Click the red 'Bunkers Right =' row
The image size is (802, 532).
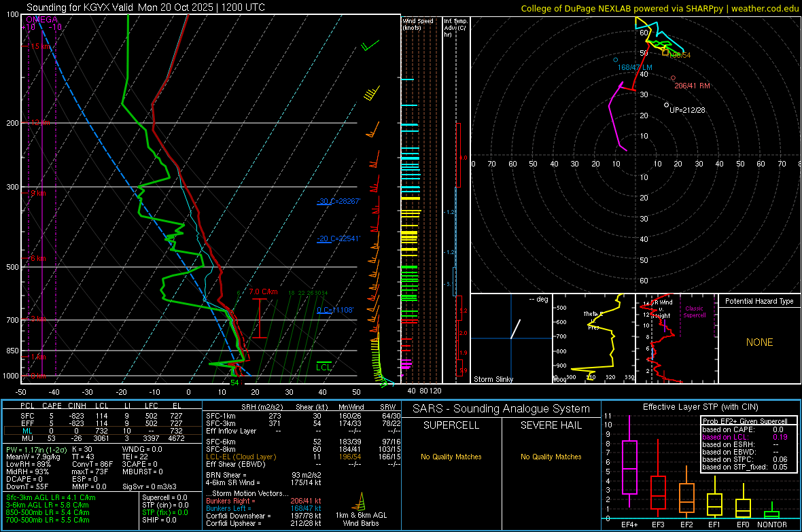pyautogui.click(x=264, y=501)
